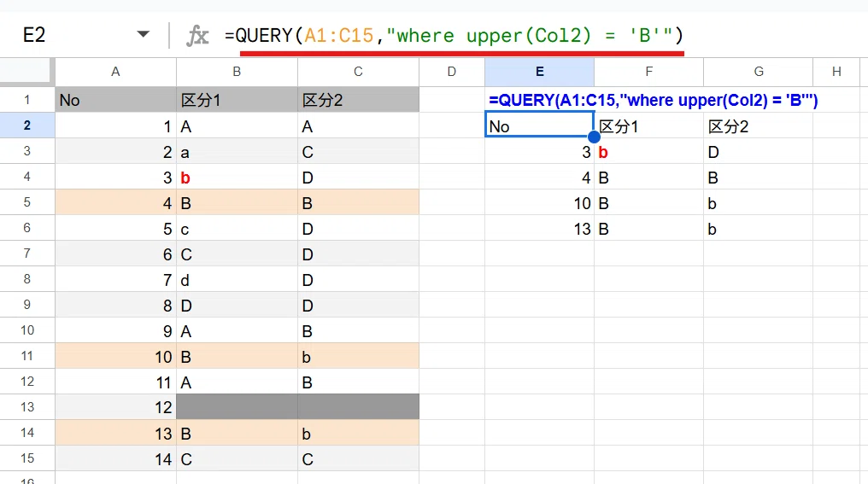This screenshot has height=484, width=868.
Task: Click cell A14 with value 13
Action: tap(115, 433)
